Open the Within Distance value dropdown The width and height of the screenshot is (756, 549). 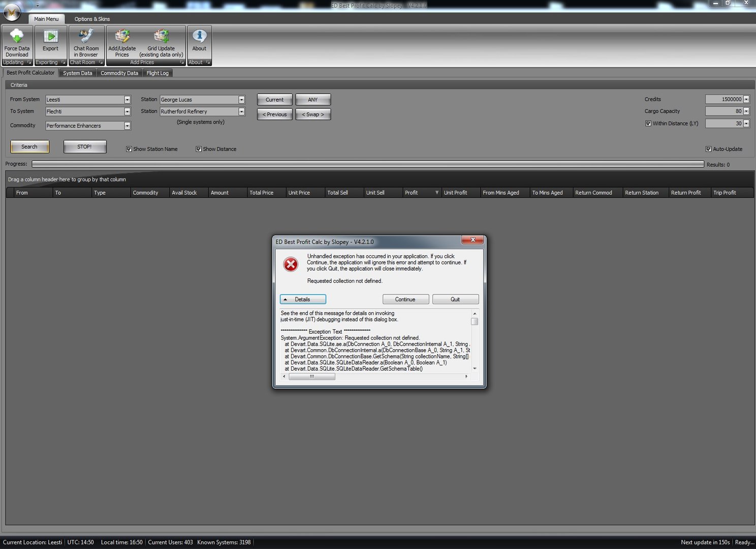tap(746, 124)
